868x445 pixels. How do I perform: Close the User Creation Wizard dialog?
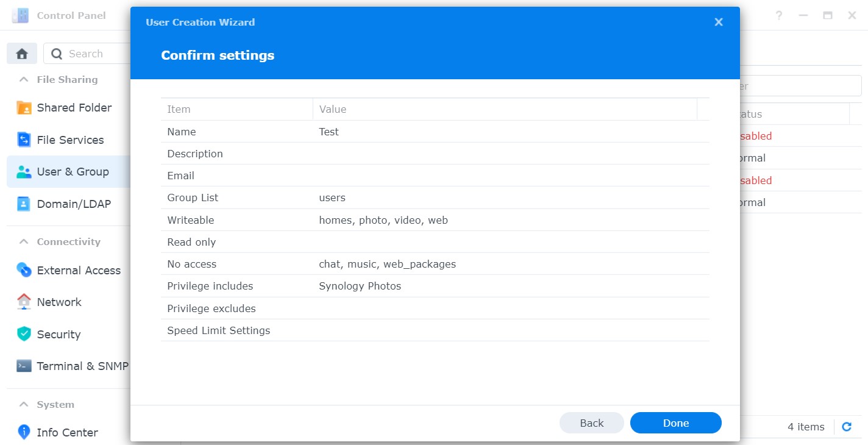click(x=719, y=22)
